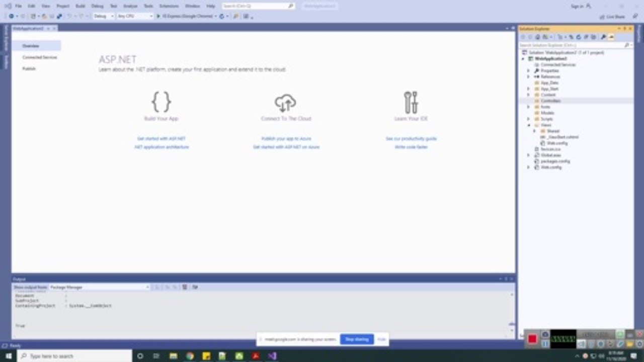The width and height of the screenshot is (644, 362).
Task: Expand the References node
Action: tap(528, 77)
